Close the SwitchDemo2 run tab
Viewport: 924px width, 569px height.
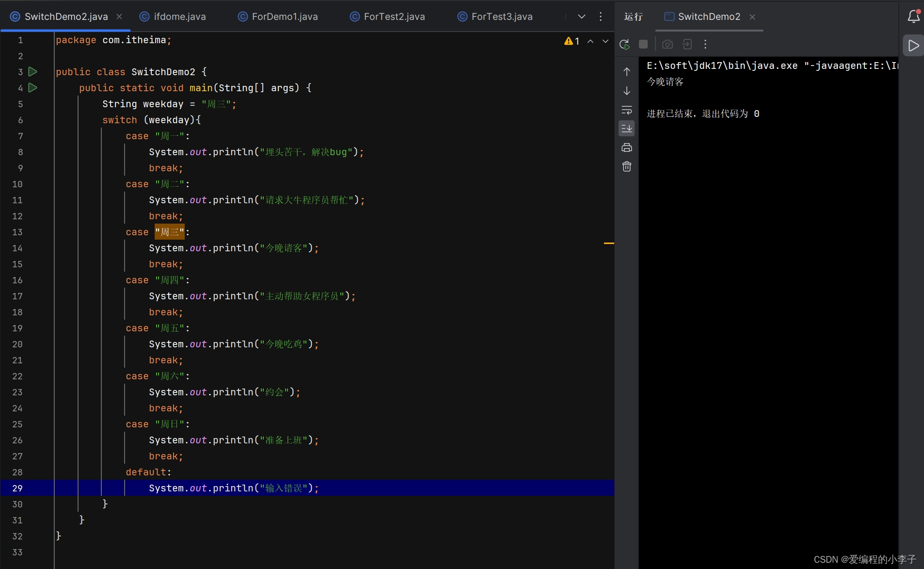[752, 17]
